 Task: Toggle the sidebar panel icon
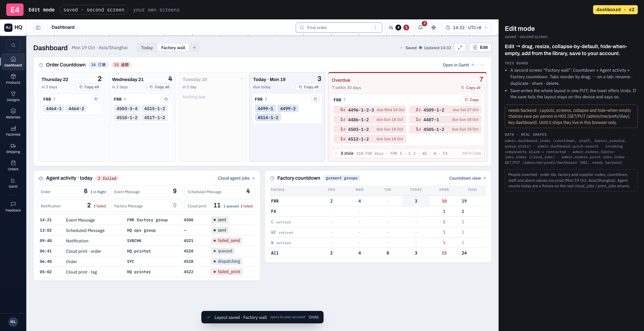pyautogui.click(x=38, y=28)
